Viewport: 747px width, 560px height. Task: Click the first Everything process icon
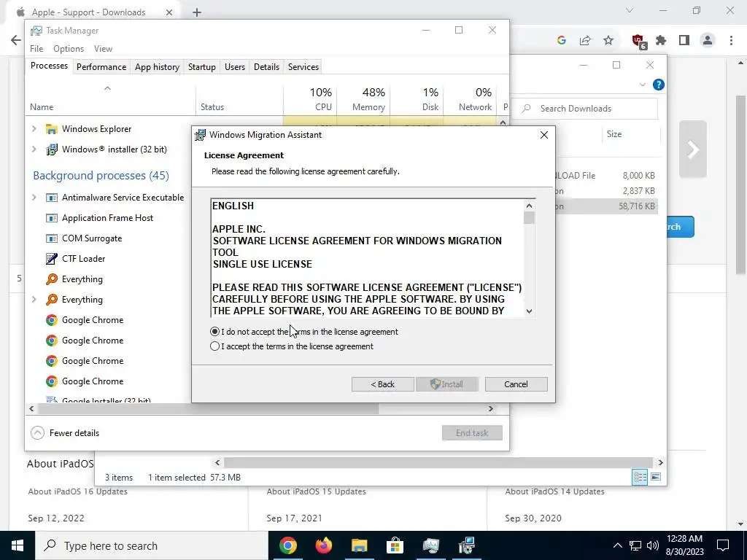tap(52, 279)
